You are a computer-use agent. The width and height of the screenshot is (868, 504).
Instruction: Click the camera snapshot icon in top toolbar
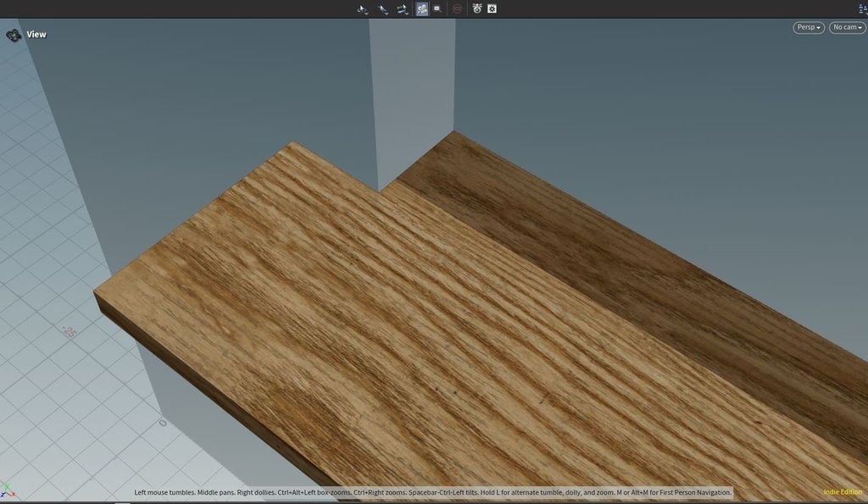pos(477,8)
